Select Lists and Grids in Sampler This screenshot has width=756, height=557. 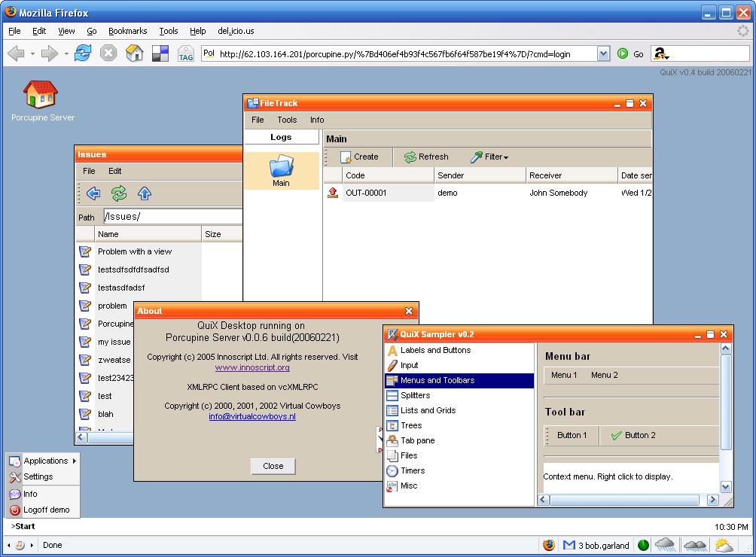click(428, 410)
